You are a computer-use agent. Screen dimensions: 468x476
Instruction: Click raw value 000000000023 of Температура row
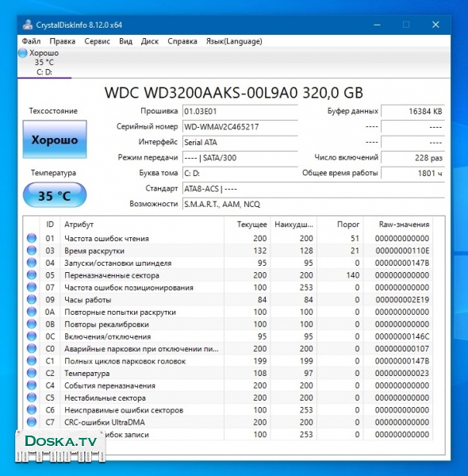(402, 373)
